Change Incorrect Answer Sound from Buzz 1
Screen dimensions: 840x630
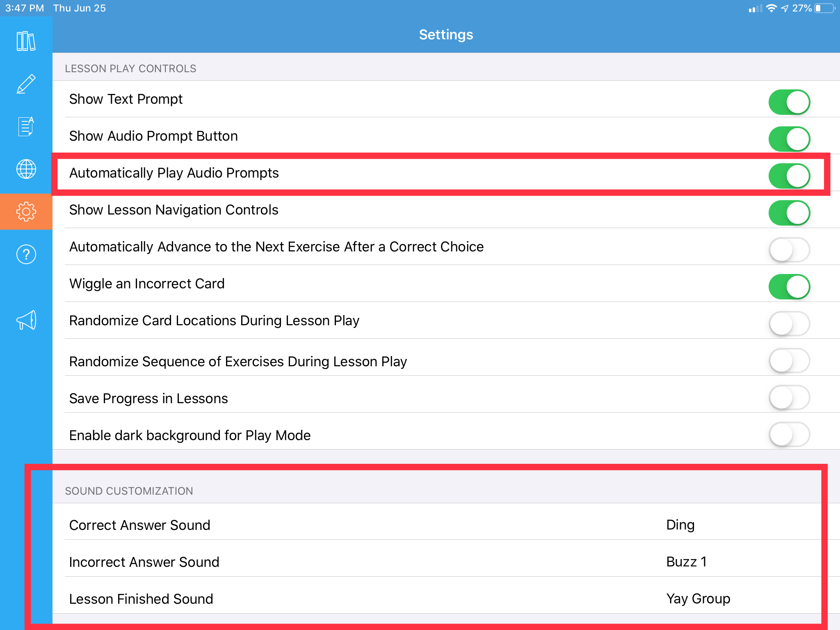pos(446,562)
